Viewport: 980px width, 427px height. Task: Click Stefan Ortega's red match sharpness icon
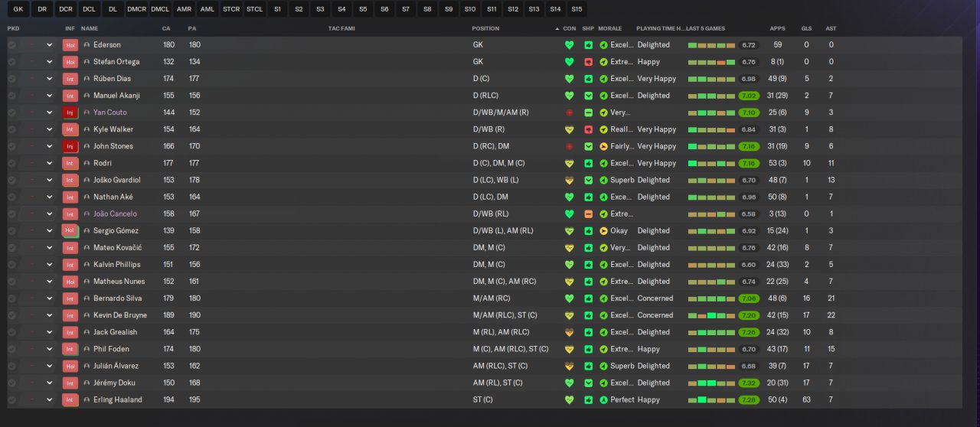tap(588, 62)
